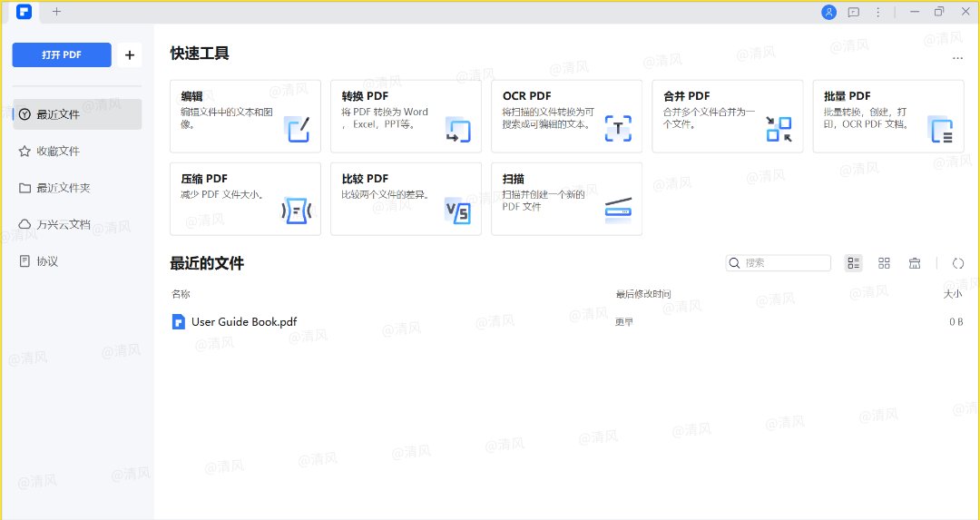Image resolution: width=980 pixels, height=520 pixels.
Task: Click the 搜索 search field
Action: (x=784, y=263)
